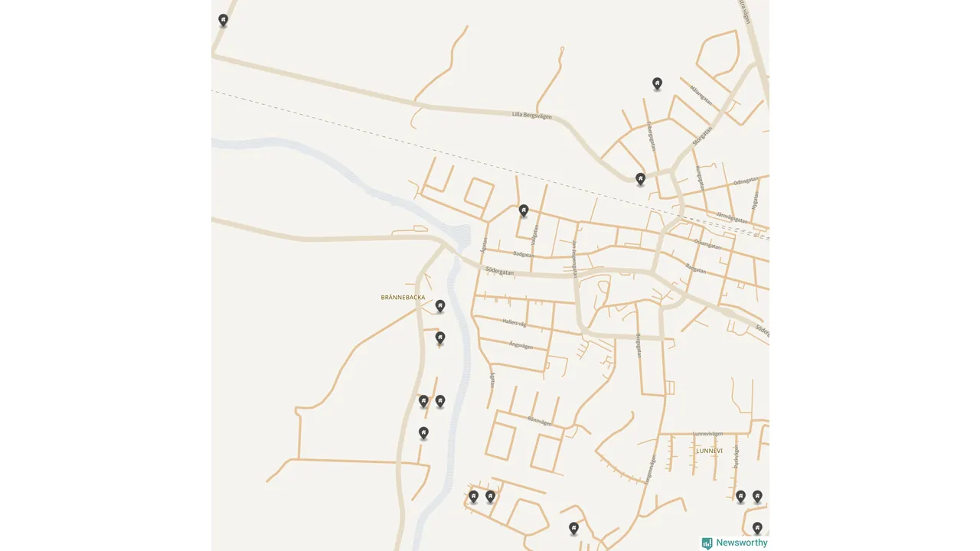
Task: Open the second house marker south of BRÄNNEBACKA
Action: click(x=440, y=337)
